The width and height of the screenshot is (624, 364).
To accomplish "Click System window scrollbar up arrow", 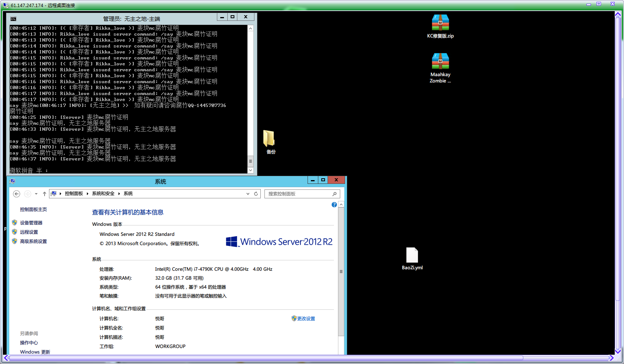I will pos(341,205).
